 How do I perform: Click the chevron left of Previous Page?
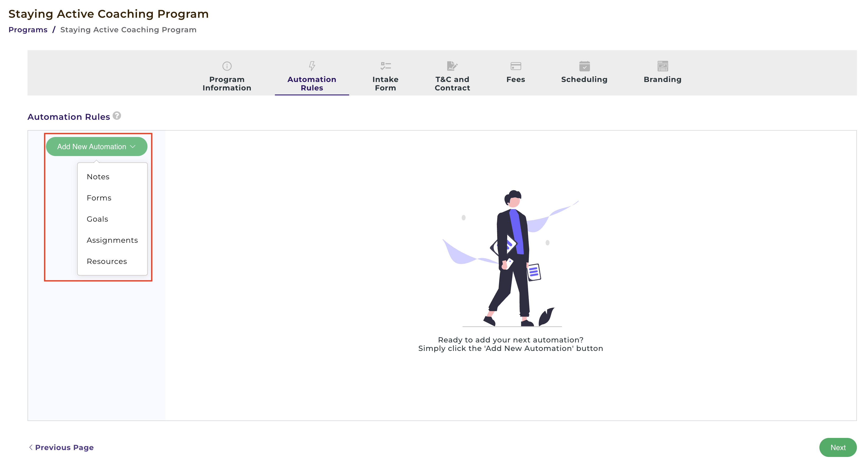31,447
